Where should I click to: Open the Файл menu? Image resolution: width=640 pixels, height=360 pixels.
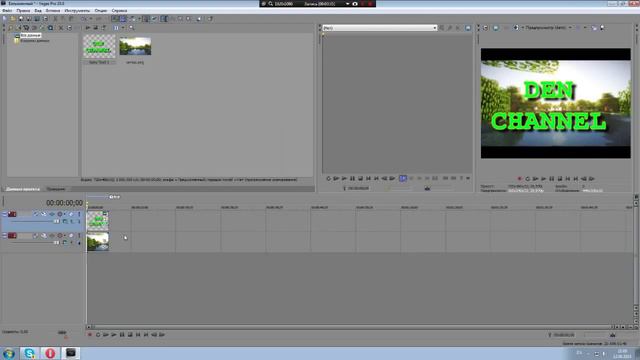(7, 11)
